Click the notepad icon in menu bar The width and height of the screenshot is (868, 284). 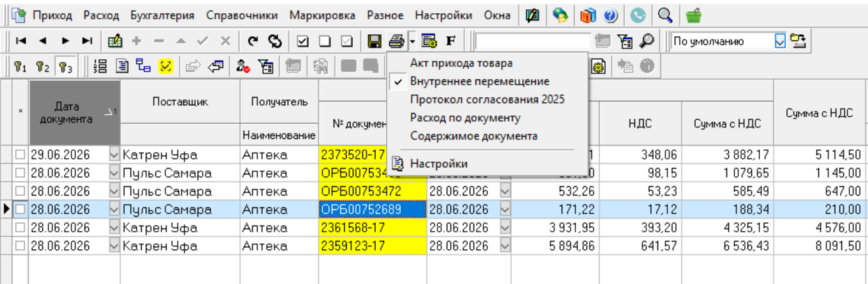[531, 15]
